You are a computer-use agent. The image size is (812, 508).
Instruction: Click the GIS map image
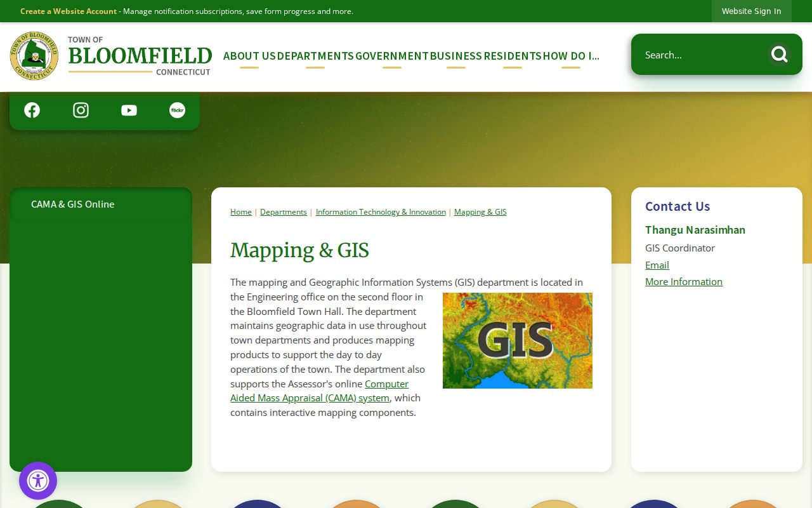click(x=518, y=340)
